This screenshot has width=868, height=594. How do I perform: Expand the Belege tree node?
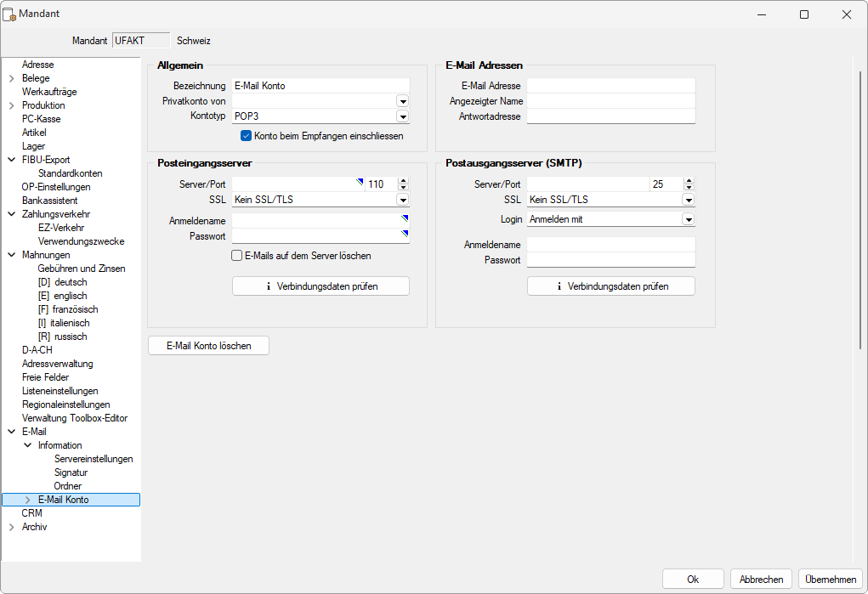click(11, 78)
